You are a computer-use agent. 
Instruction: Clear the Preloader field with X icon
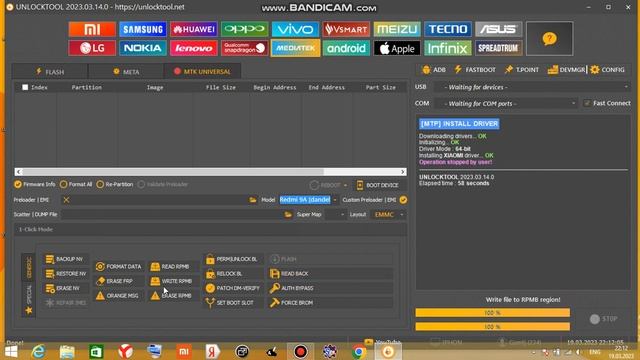coord(66,200)
